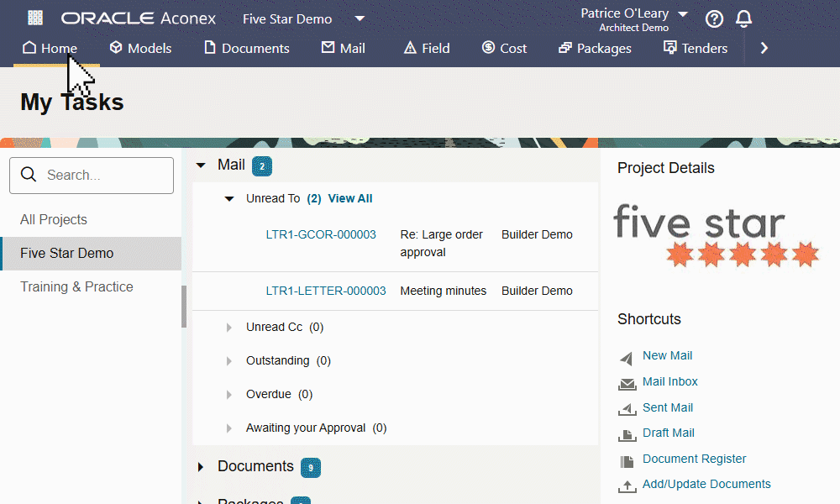
Task: Click the Documents page icon
Action: 210,48
